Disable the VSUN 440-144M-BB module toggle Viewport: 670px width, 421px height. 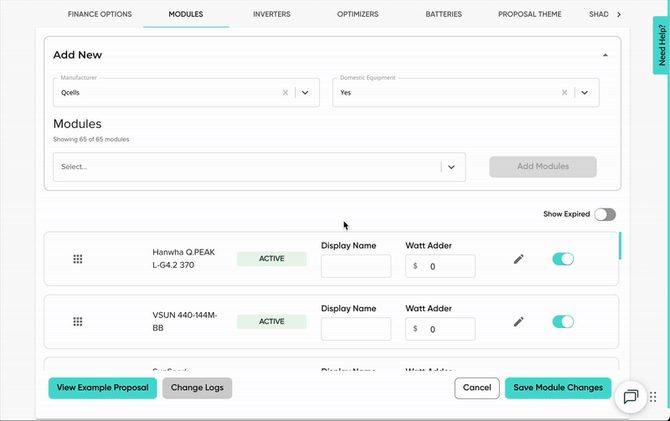[x=563, y=322]
